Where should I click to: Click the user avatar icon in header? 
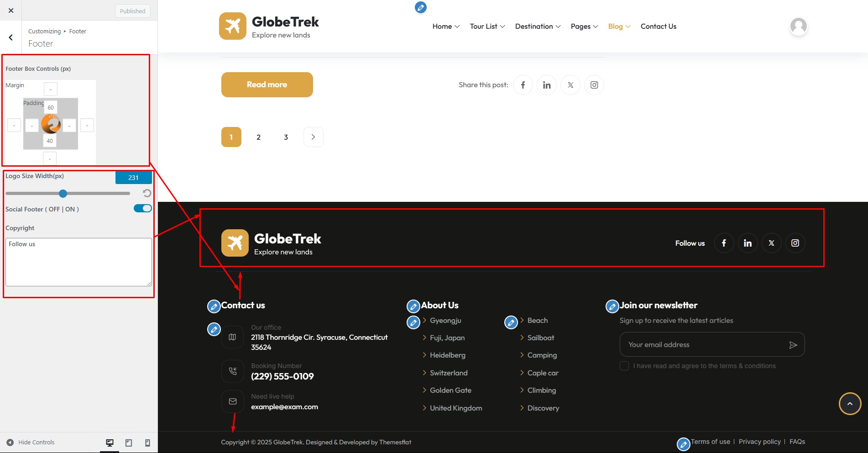click(798, 26)
